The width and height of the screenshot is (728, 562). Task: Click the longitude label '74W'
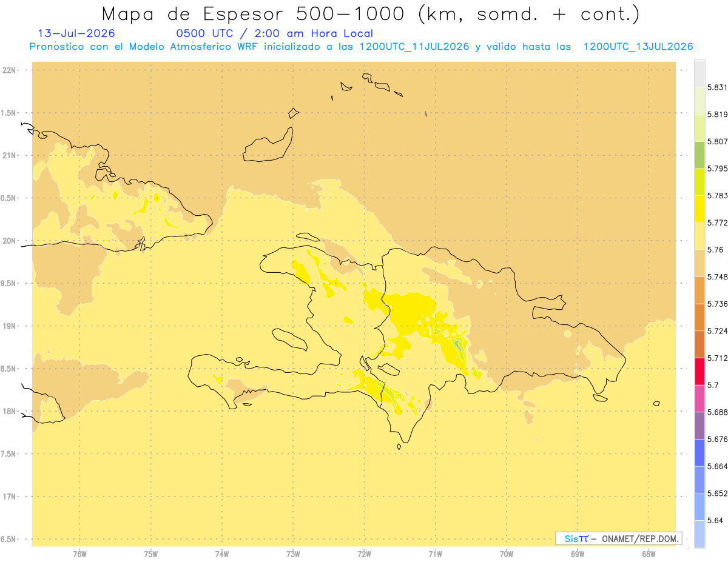222,554
